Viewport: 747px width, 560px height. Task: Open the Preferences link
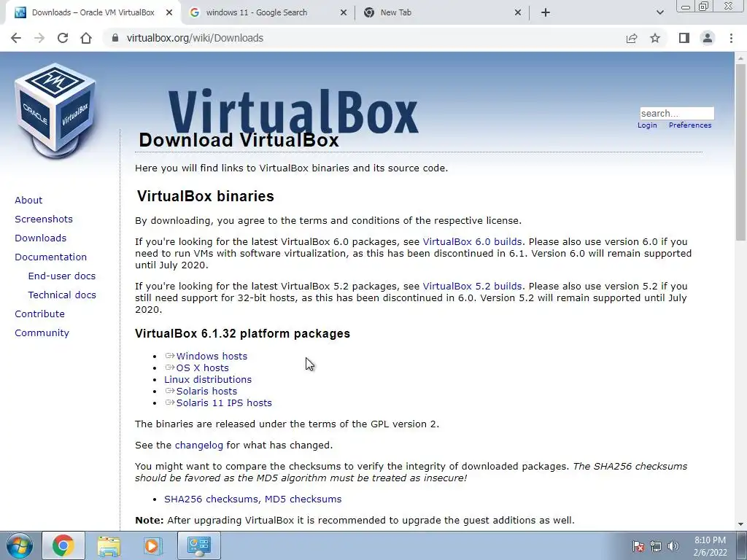pos(690,125)
